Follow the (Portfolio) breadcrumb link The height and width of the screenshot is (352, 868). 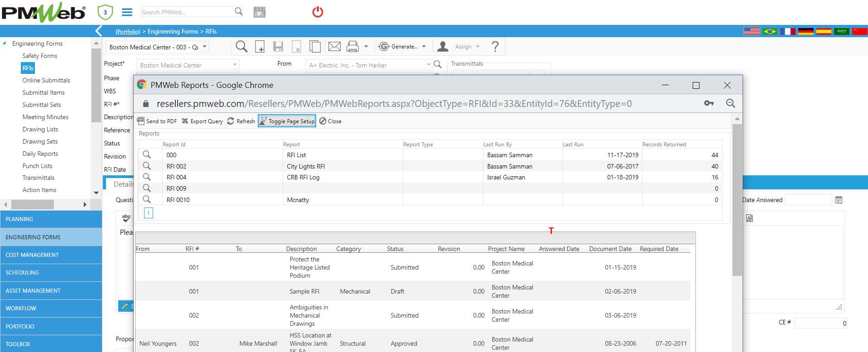128,31
